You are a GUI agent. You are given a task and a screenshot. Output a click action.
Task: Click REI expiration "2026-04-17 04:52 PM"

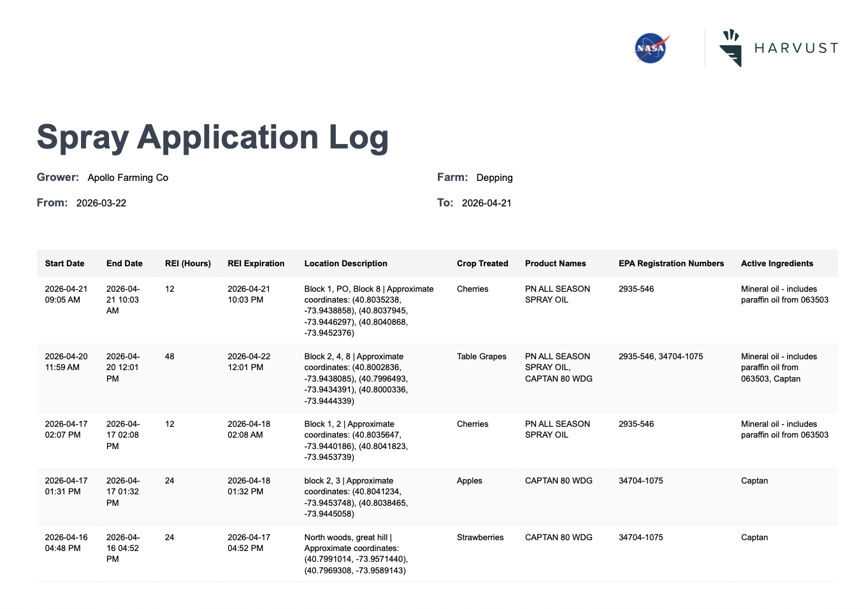249,543
